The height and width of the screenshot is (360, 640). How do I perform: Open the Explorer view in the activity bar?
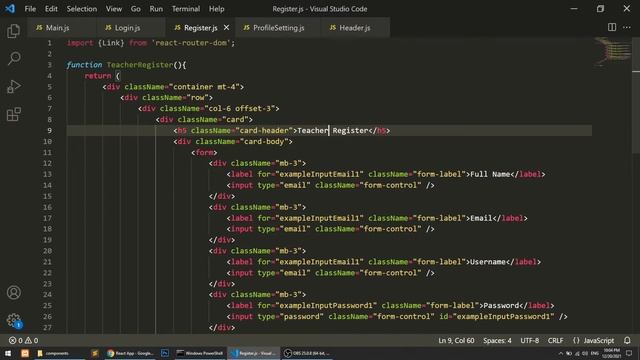[x=13, y=31]
